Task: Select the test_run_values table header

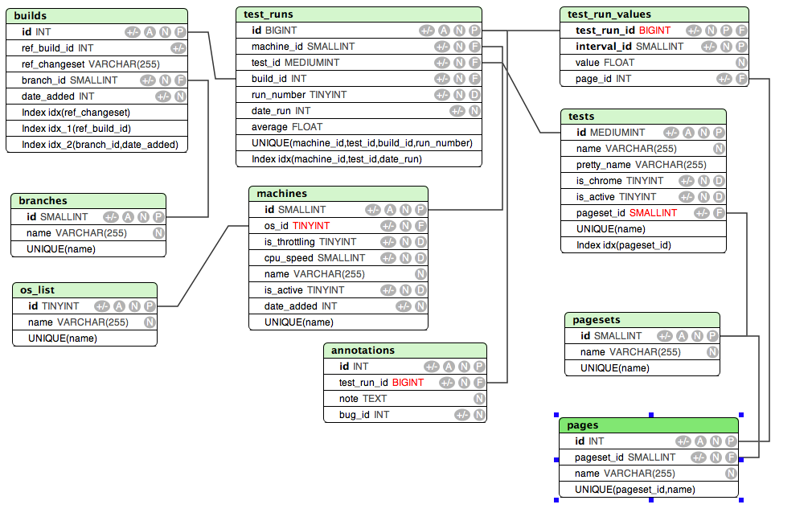Action: [654, 14]
